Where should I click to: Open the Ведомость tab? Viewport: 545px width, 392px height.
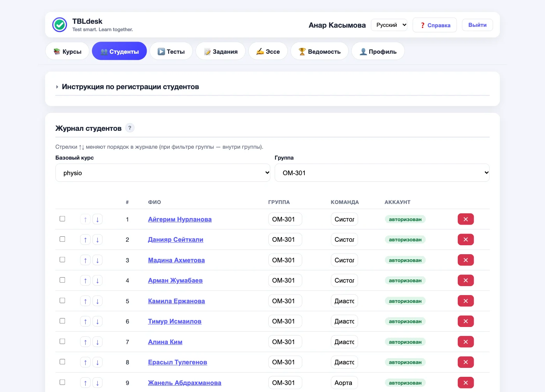coord(320,51)
